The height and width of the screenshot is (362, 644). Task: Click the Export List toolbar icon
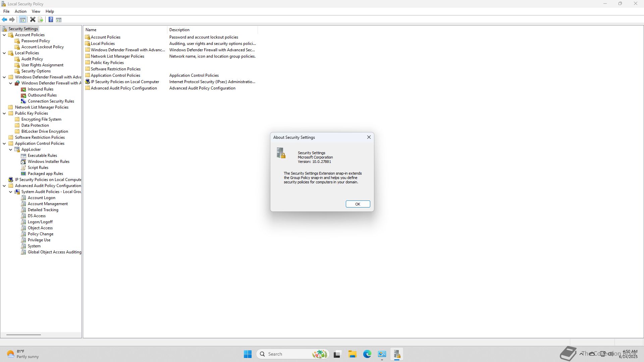pos(41,20)
